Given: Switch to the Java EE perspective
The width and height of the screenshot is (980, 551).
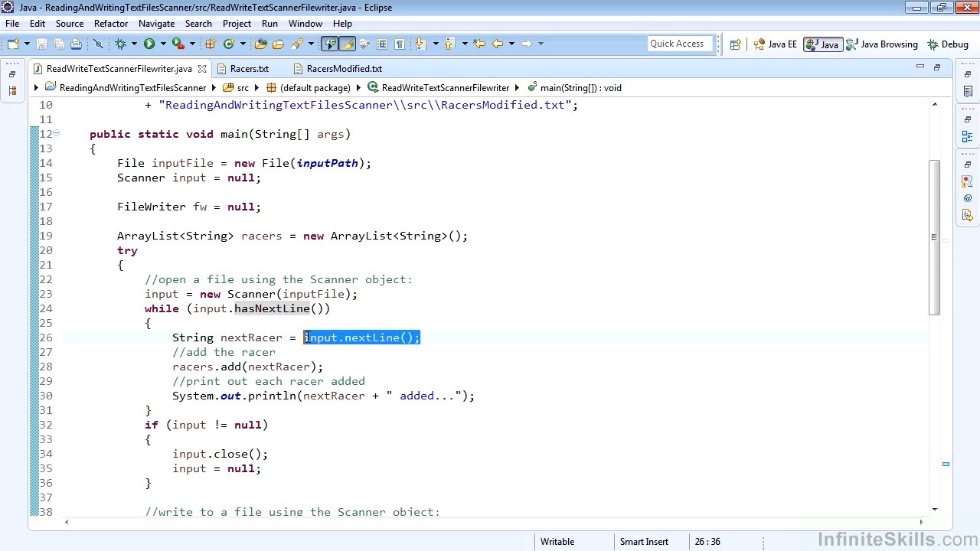Looking at the screenshot, I should tap(776, 44).
